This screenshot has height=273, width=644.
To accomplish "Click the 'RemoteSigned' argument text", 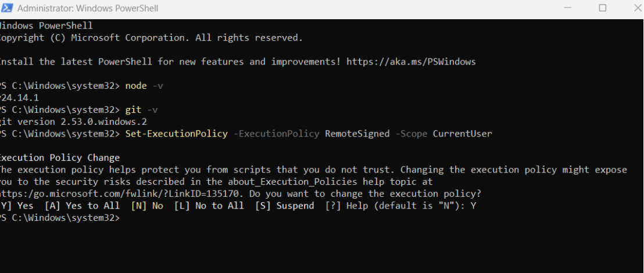I will click(357, 134).
